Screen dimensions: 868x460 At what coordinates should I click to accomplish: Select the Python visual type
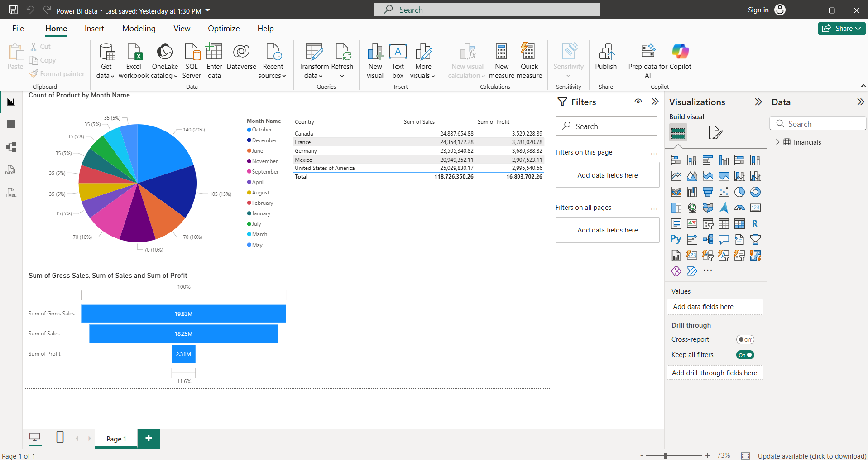click(x=676, y=239)
